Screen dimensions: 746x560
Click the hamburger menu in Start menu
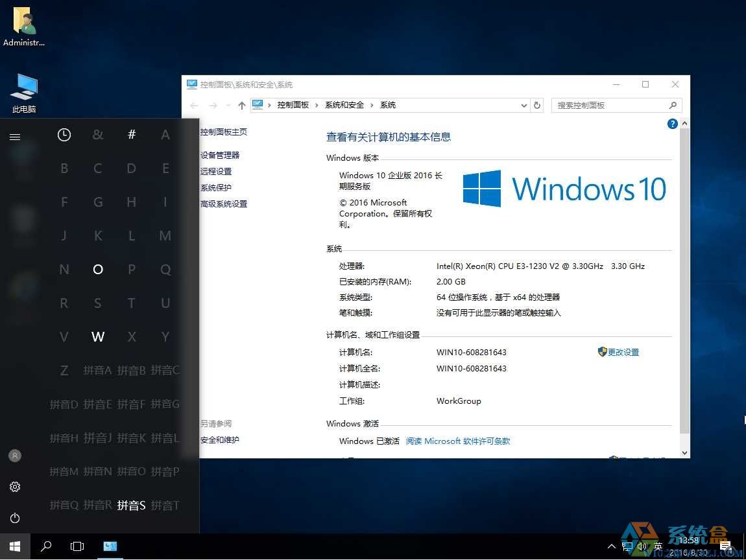[14, 137]
